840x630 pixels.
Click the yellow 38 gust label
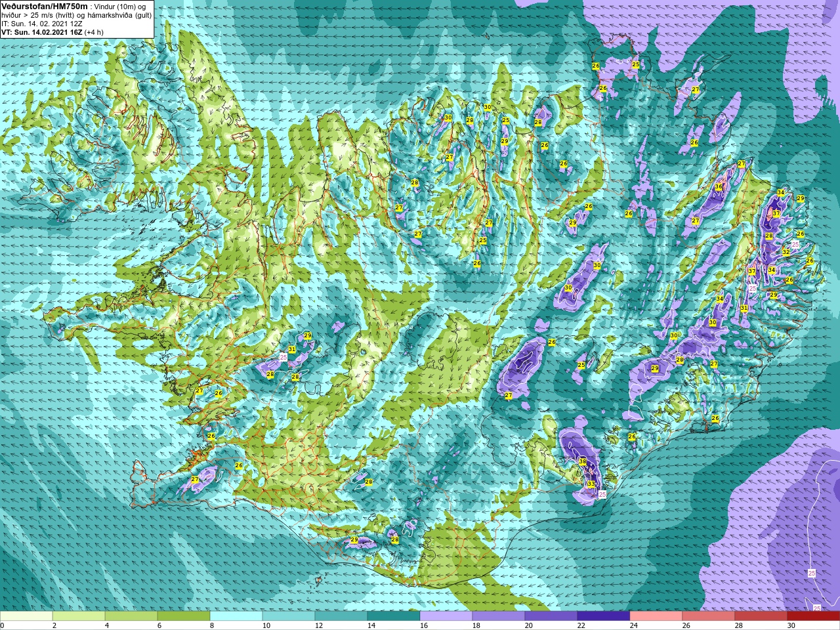583,462
